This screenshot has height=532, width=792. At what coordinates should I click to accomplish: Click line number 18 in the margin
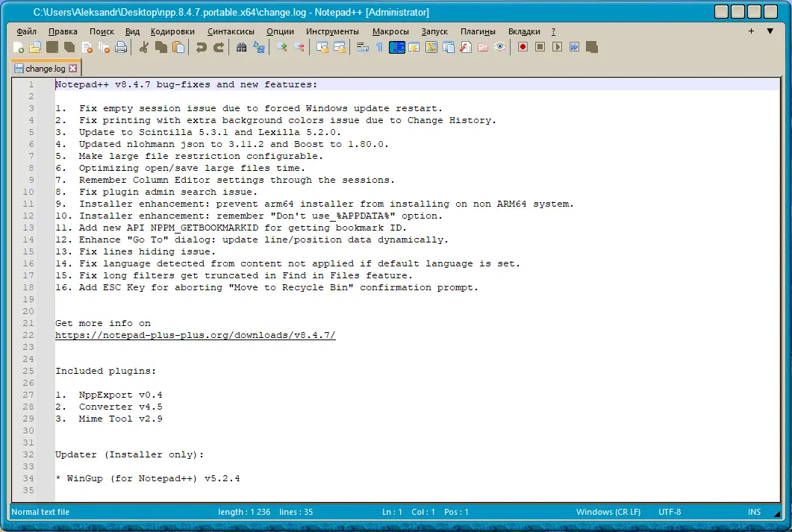pyautogui.click(x=28, y=287)
